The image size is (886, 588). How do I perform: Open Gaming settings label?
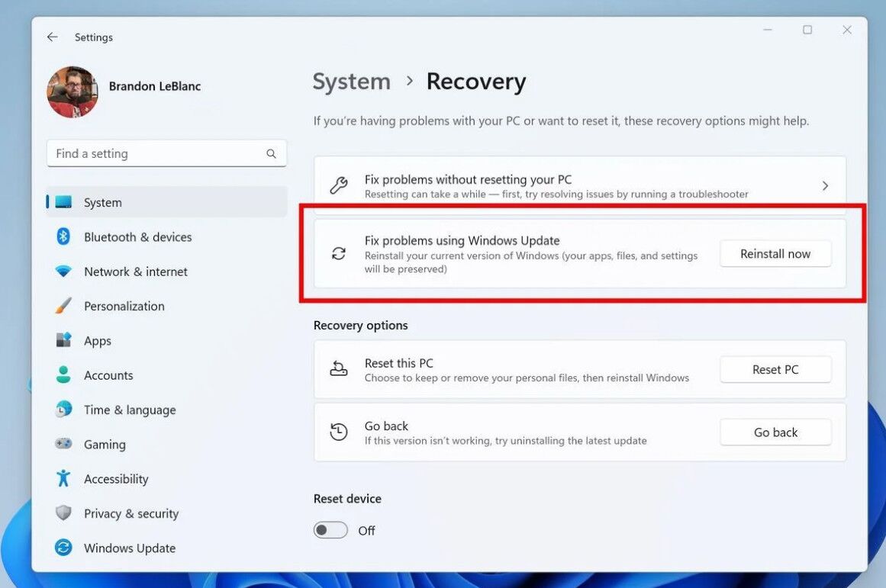pyautogui.click(x=105, y=445)
